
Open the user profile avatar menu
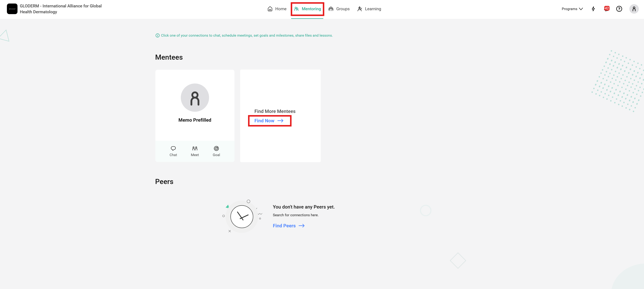click(634, 9)
